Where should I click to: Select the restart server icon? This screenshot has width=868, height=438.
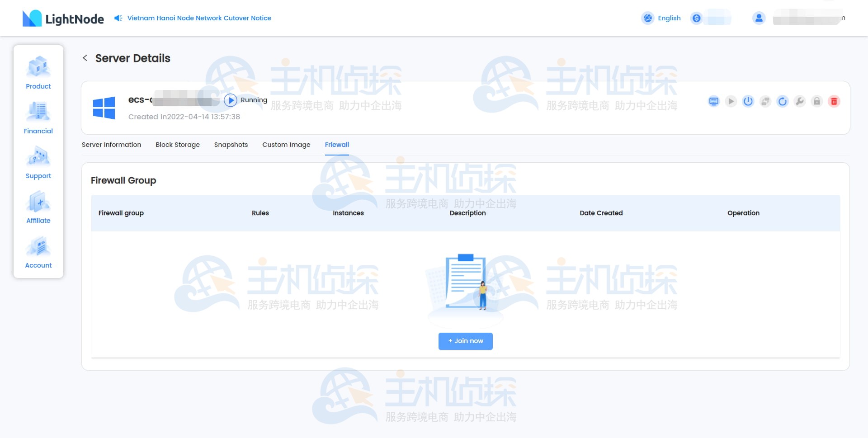(x=783, y=101)
